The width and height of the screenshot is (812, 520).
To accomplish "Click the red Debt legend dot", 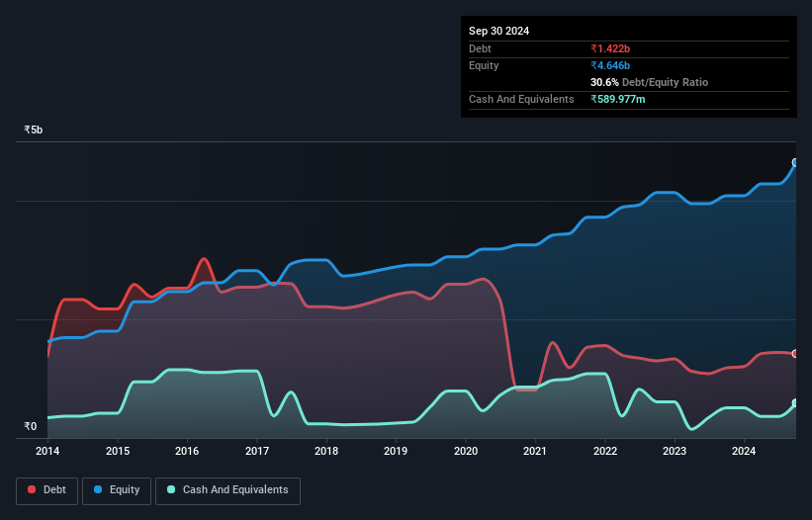I will (x=32, y=489).
